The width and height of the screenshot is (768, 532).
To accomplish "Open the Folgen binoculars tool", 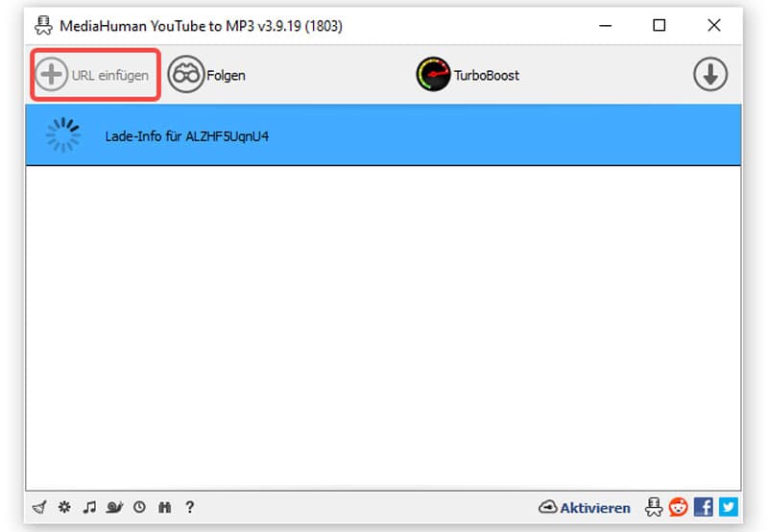I will point(206,75).
